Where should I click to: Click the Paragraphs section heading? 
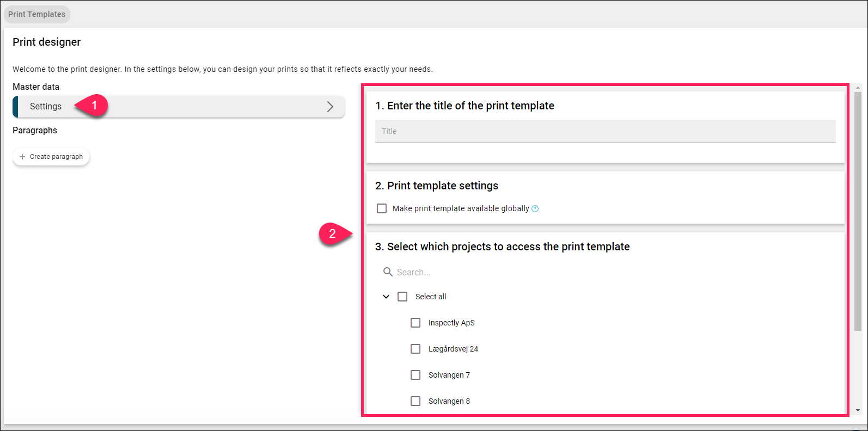[35, 131]
